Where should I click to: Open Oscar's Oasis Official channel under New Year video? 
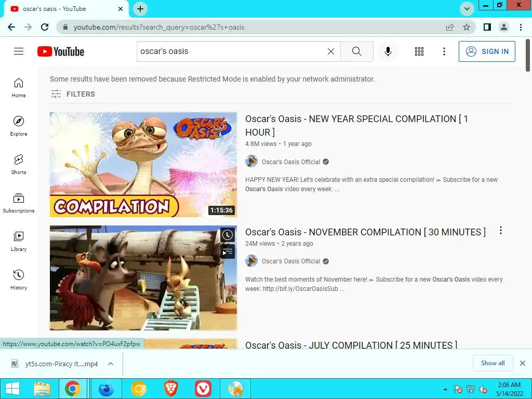point(291,162)
